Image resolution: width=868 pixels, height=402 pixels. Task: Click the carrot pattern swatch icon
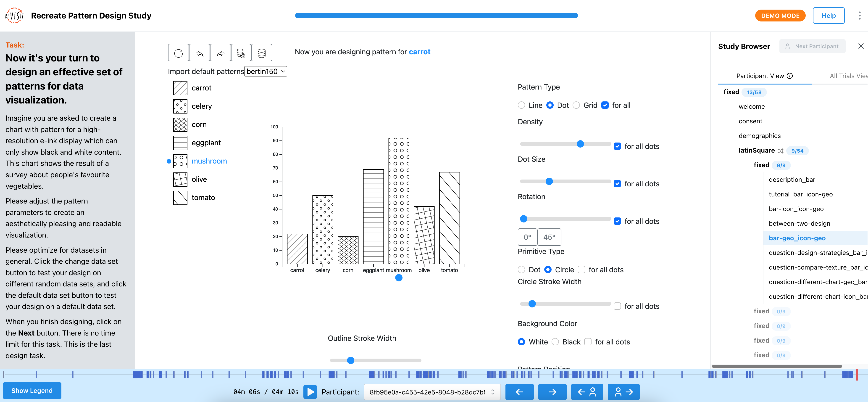pyautogui.click(x=180, y=88)
